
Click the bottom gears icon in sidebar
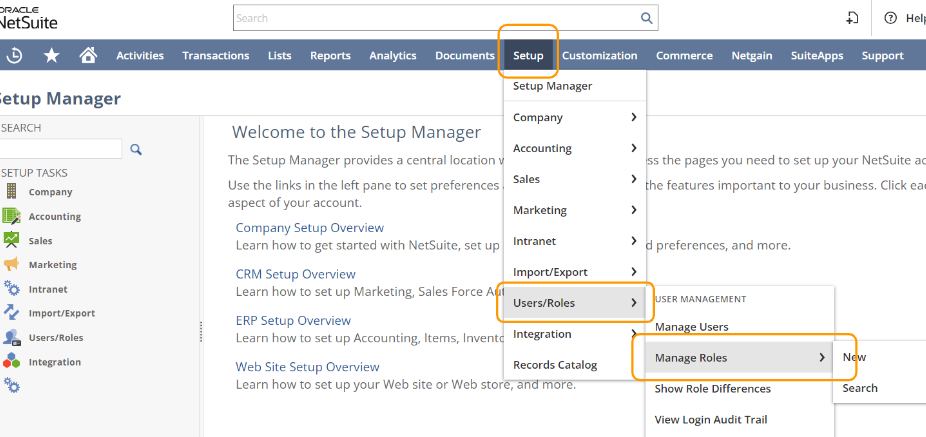coord(11,386)
